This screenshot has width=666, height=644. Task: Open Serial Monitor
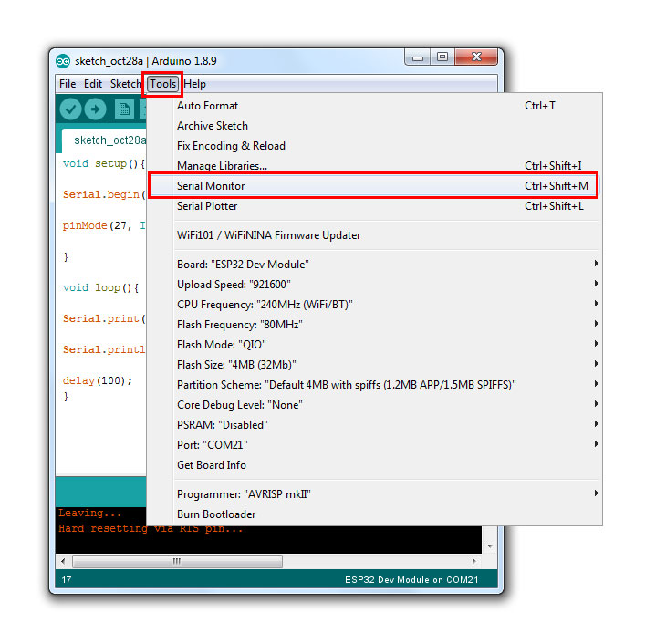375,186
